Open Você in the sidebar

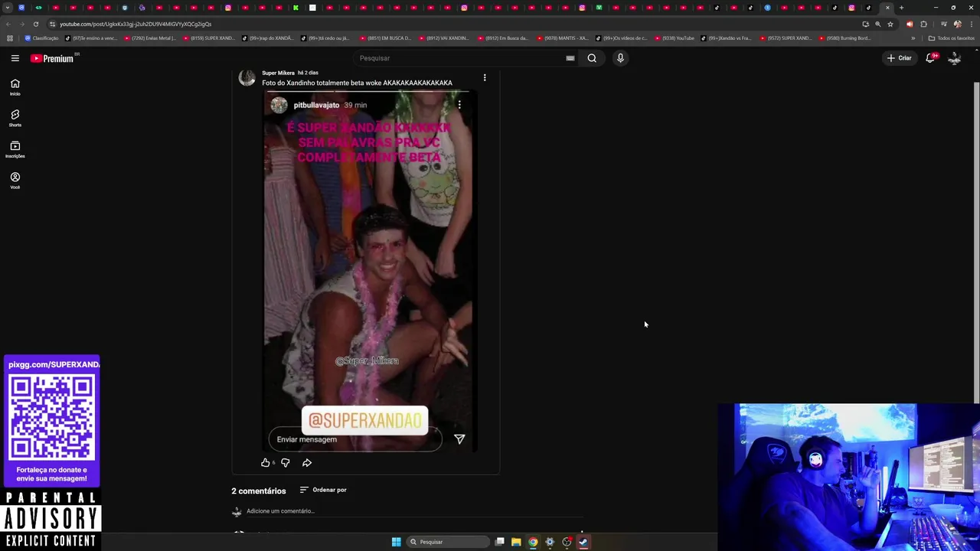click(15, 181)
